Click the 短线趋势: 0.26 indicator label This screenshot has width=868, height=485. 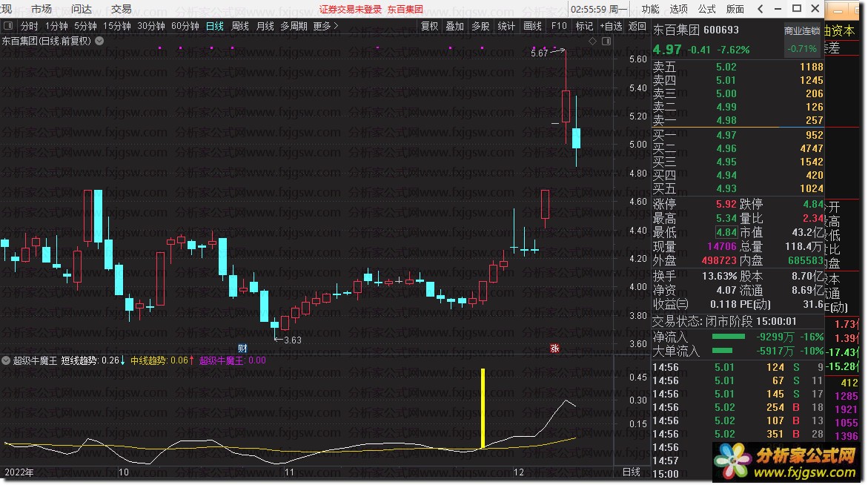point(93,360)
